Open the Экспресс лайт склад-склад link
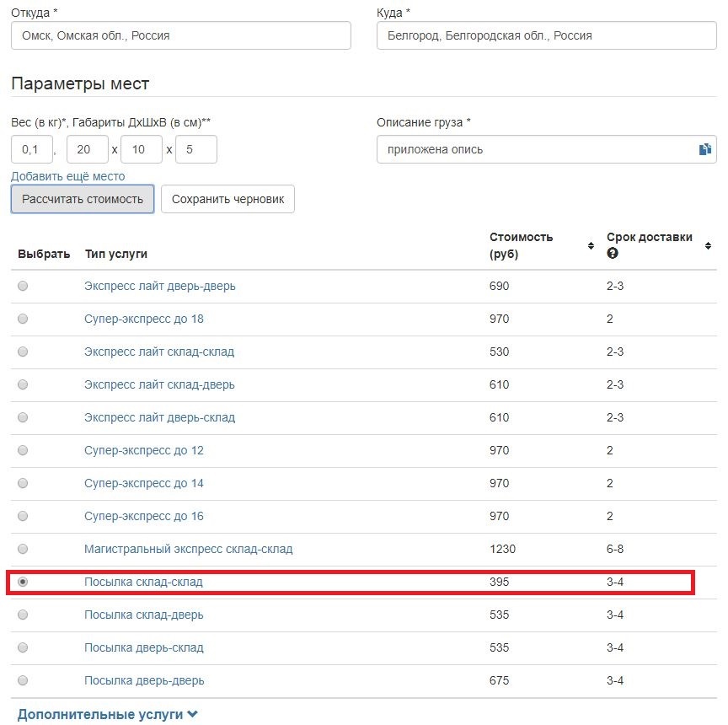Image resolution: width=728 pixels, height=725 pixels. [x=159, y=352]
